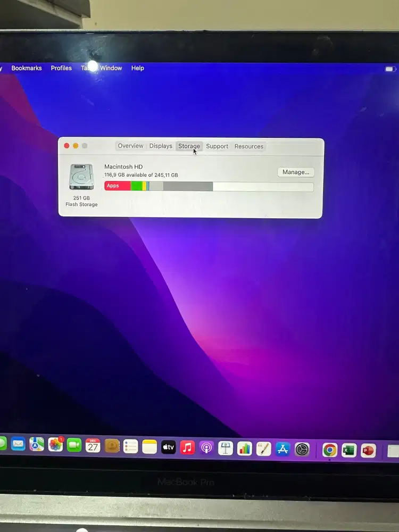This screenshot has width=399, height=532.
Task: Click the 116,9 GB available text
Action: coord(141,174)
